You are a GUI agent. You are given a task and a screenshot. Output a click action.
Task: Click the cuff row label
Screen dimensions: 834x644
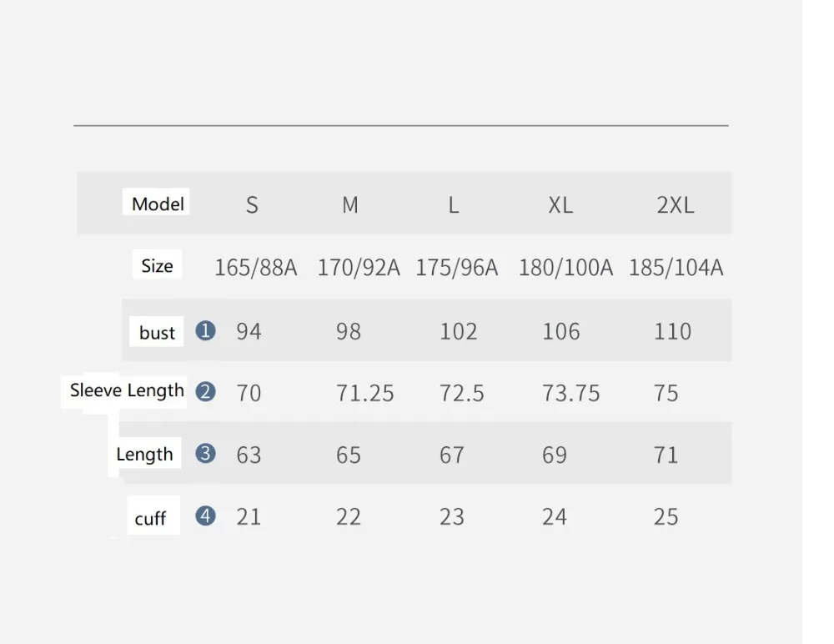(x=150, y=518)
